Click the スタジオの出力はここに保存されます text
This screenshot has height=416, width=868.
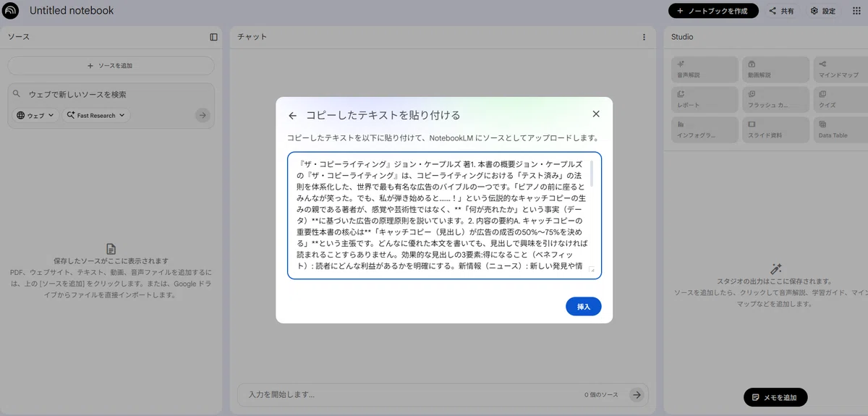pos(776,281)
